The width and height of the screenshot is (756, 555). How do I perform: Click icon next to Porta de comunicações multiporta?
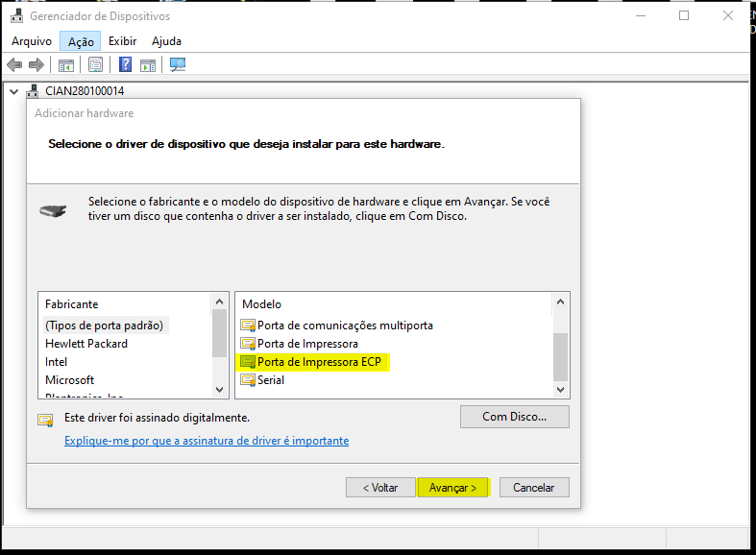[x=248, y=326]
